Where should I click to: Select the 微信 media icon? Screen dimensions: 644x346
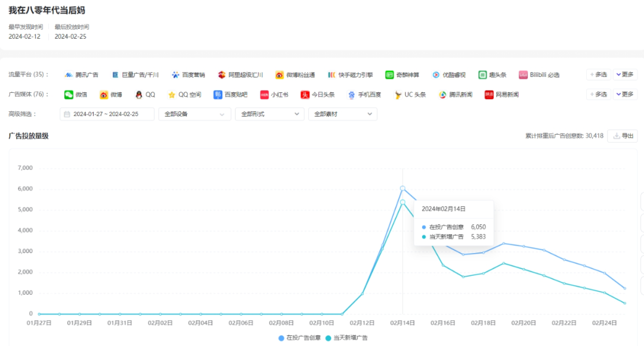(x=69, y=95)
